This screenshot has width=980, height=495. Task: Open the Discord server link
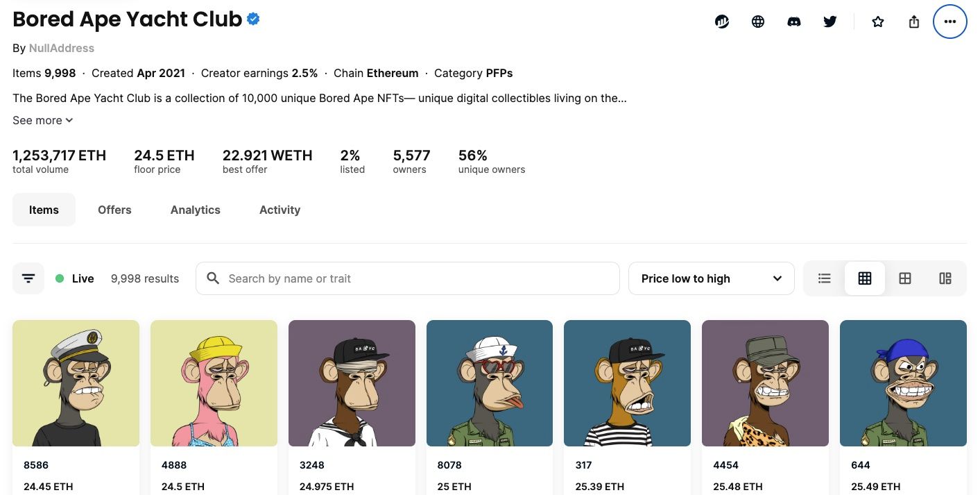click(794, 22)
